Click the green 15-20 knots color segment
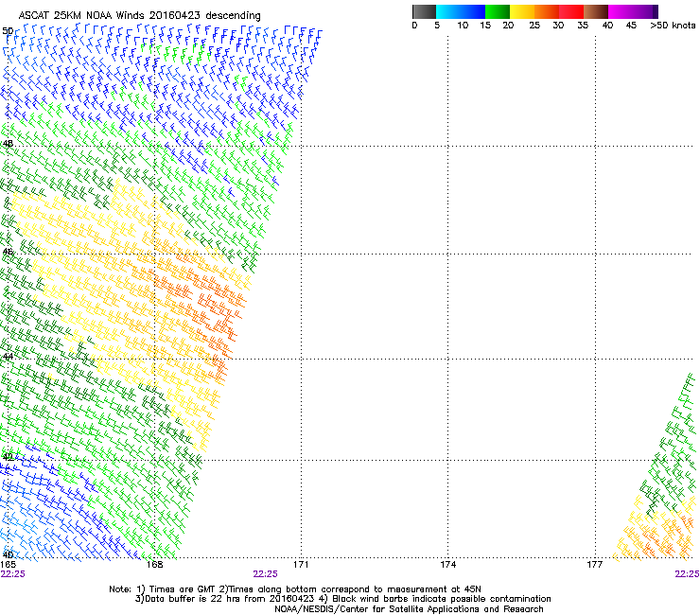This screenshot has height=615, width=700. [x=498, y=11]
